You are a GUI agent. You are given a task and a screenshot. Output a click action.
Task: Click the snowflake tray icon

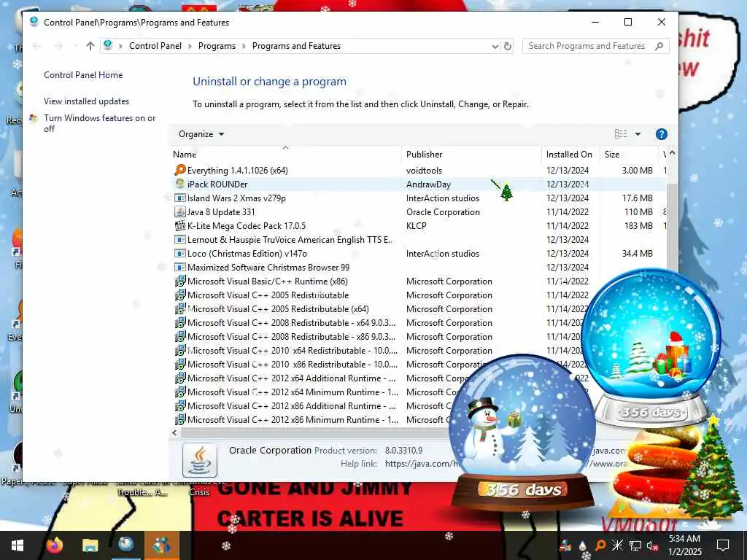pyautogui.click(x=617, y=545)
